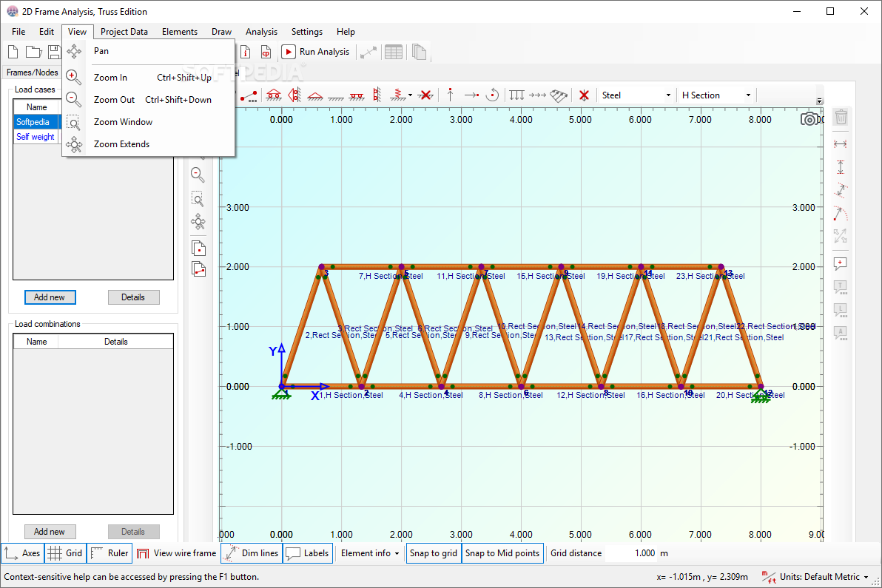Open the Element info dropdown

pos(370,553)
